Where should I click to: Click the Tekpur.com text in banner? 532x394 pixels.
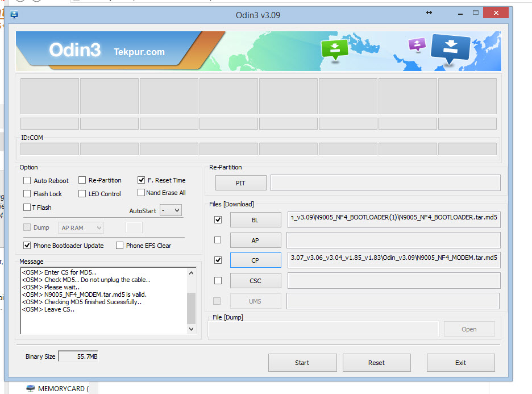pos(139,52)
